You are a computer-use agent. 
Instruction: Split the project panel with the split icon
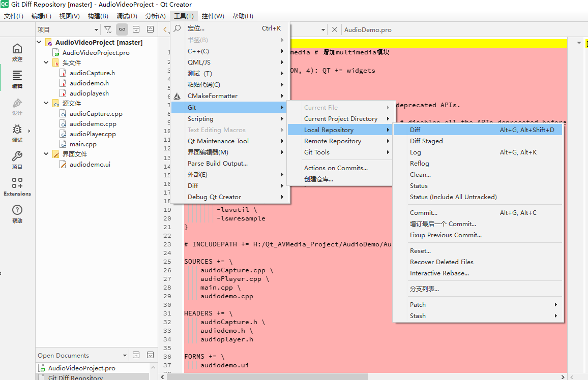coord(136,29)
